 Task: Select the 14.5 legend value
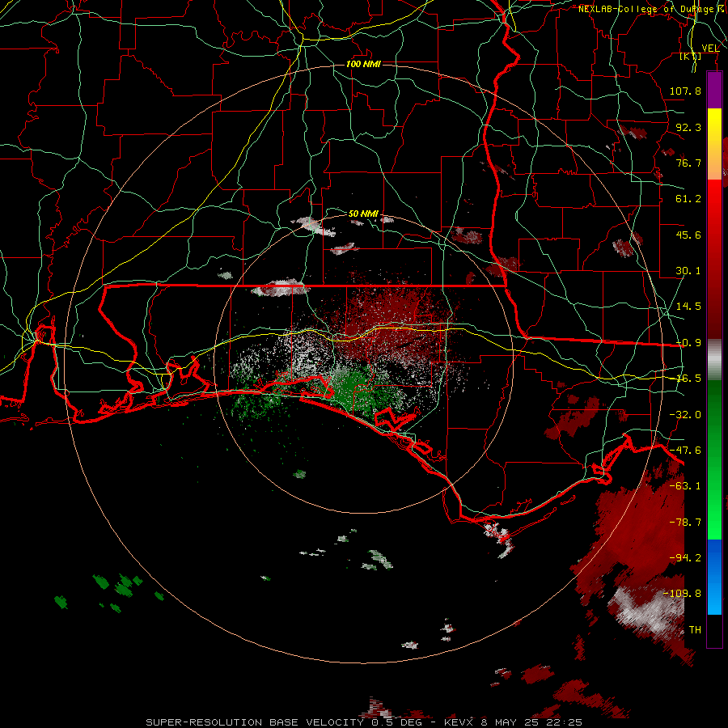coord(688,307)
